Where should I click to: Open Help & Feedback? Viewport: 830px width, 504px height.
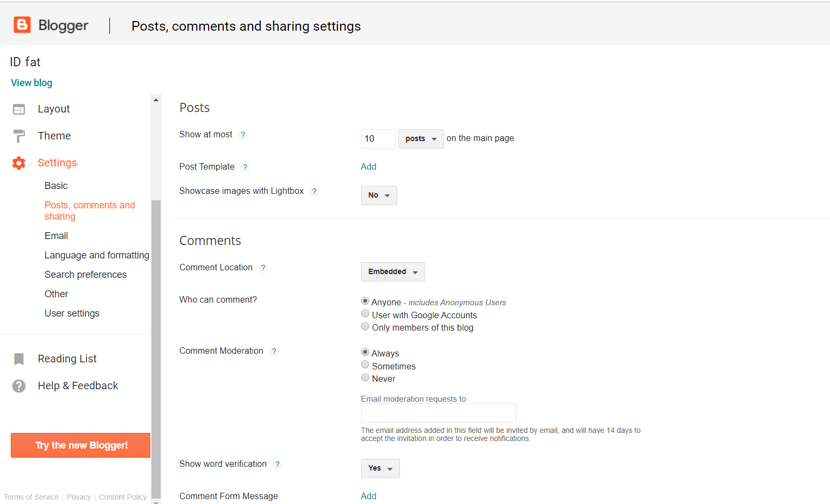[78, 386]
